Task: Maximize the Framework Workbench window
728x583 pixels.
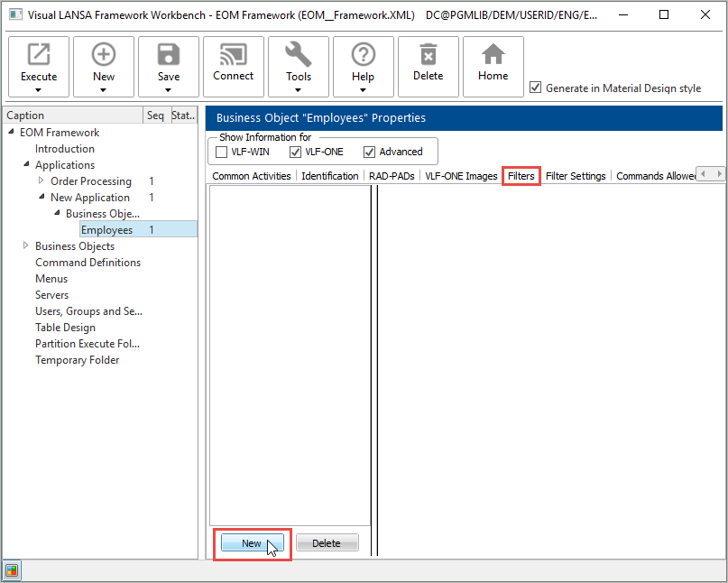Action: coord(664,14)
